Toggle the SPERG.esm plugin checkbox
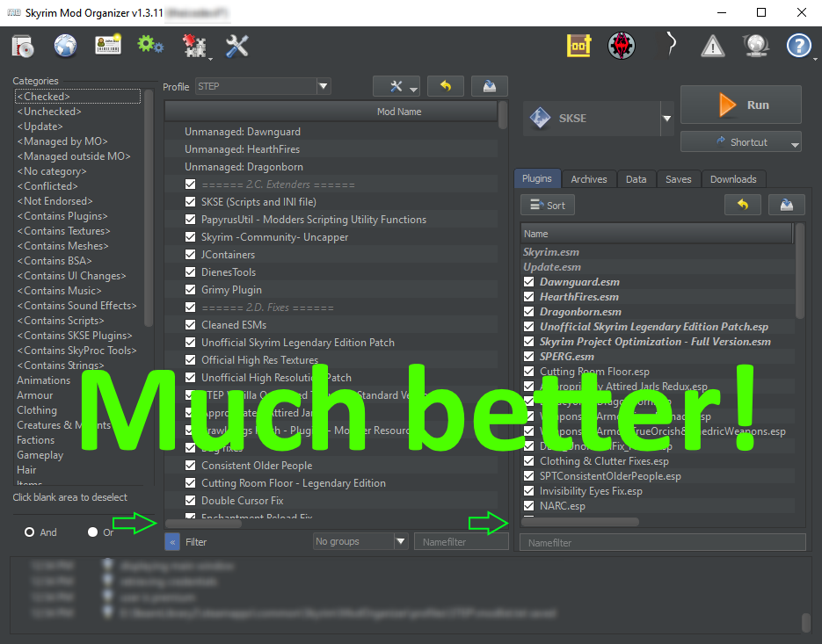The width and height of the screenshot is (822, 644). tap(528, 357)
